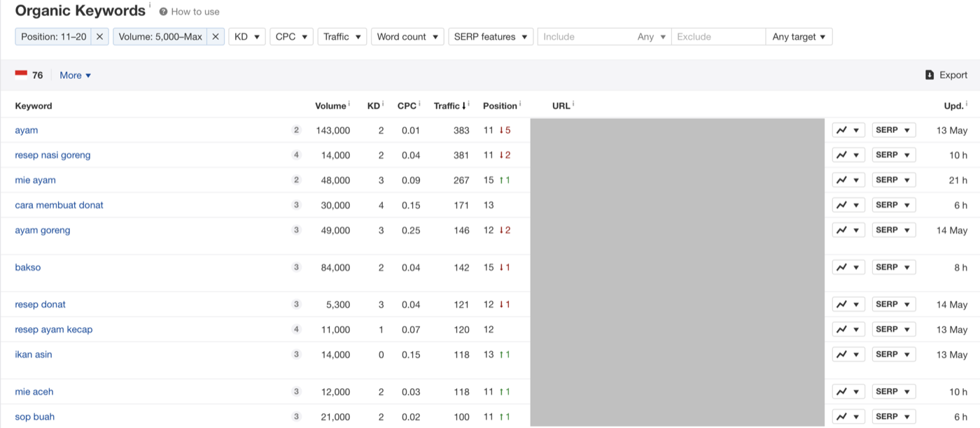The height and width of the screenshot is (428, 980).
Task: Open keyword link resep nasi goreng
Action: (52, 155)
